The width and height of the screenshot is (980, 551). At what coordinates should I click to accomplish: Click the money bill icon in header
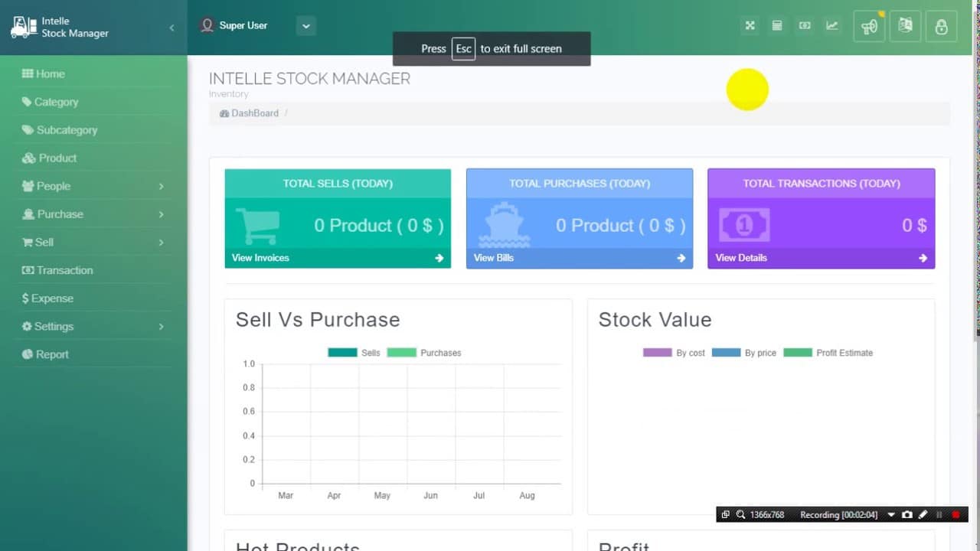[805, 26]
